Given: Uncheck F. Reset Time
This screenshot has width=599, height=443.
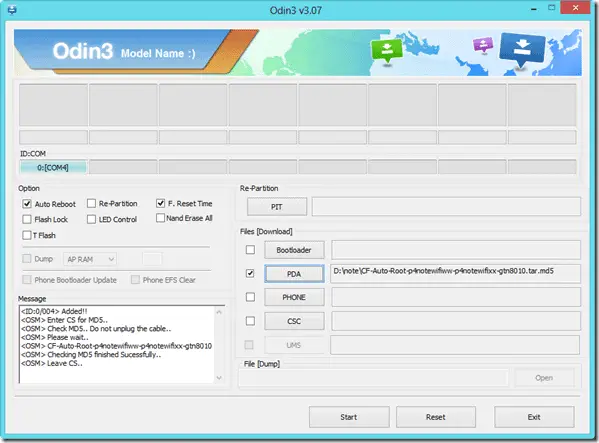Looking at the screenshot, I should click(x=161, y=203).
